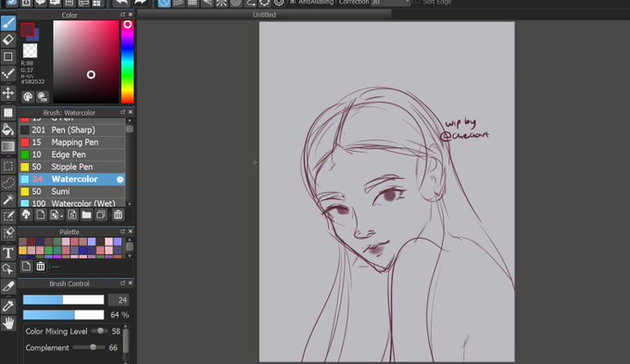630x364 pixels.
Task: Select the Lasso tool
Action: (8, 182)
